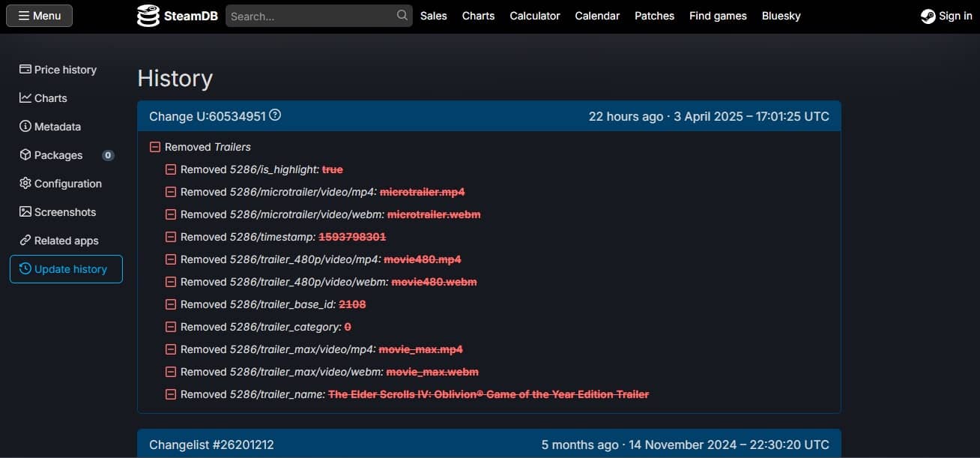This screenshot has width=980, height=458.
Task: Click the removed timestamp 1593798301
Action: click(x=352, y=237)
